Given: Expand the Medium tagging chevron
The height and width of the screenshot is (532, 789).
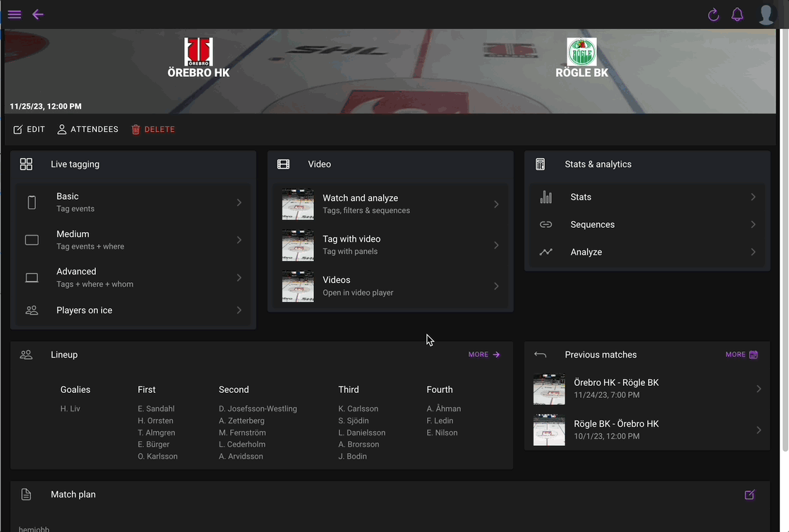Looking at the screenshot, I should pyautogui.click(x=239, y=240).
